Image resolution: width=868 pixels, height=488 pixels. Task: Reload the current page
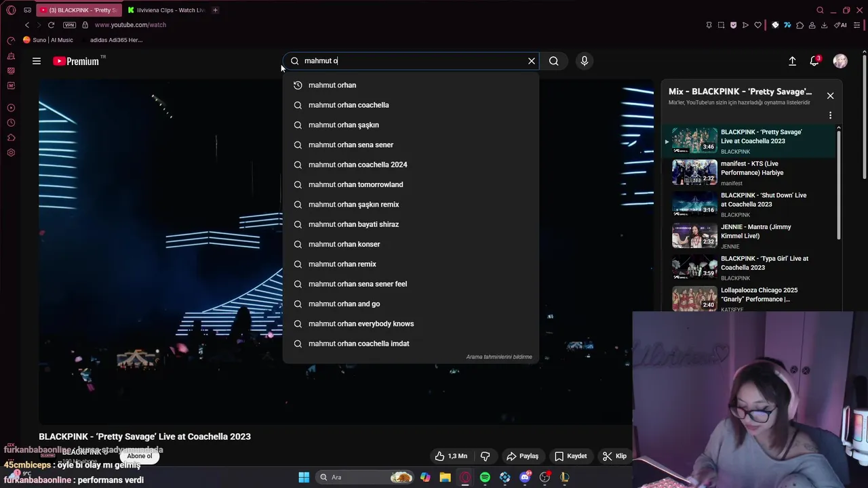[x=51, y=25]
